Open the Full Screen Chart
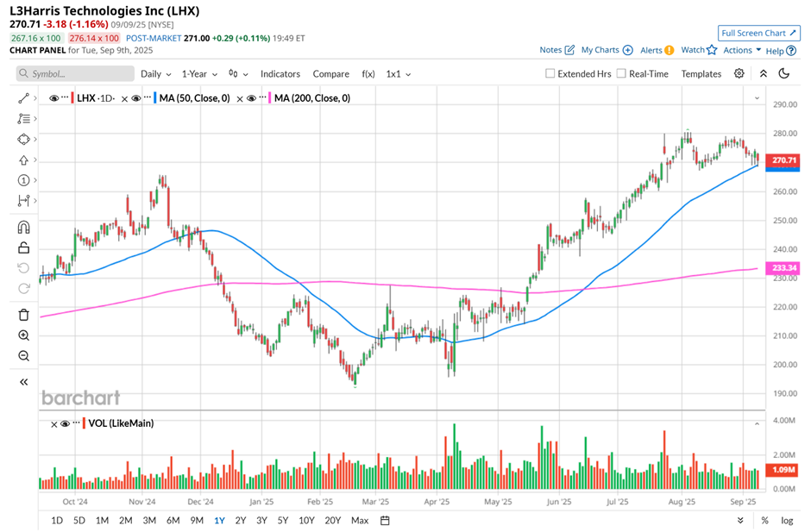 click(758, 33)
